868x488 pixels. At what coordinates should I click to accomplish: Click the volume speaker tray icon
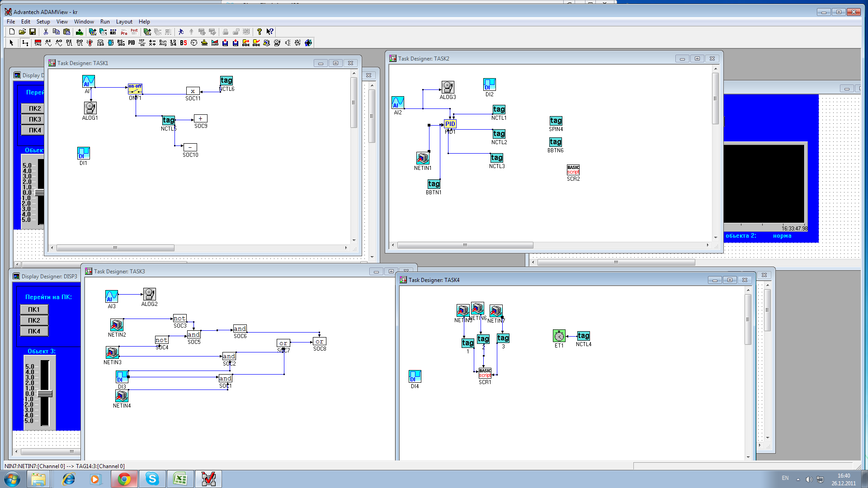coord(809,479)
